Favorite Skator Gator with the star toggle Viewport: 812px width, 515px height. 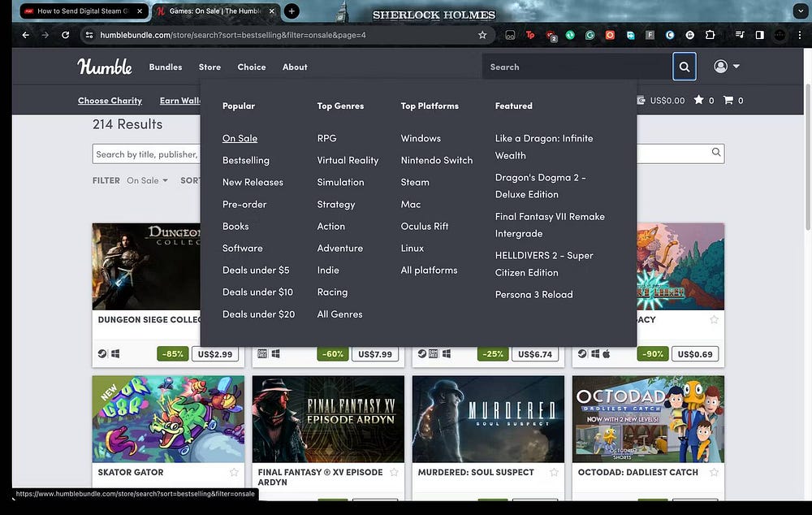click(x=233, y=472)
